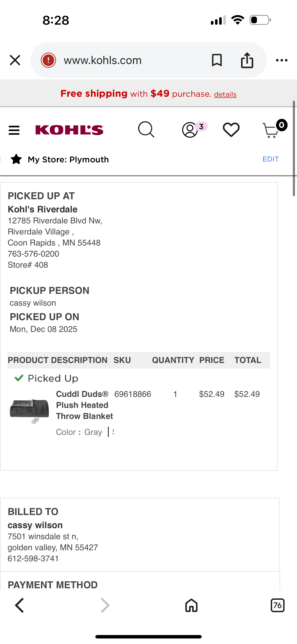This screenshot has height=644, width=297.
Task: Open Cuddl Duds Plush Heated Throw Blanket
Action: [84, 405]
